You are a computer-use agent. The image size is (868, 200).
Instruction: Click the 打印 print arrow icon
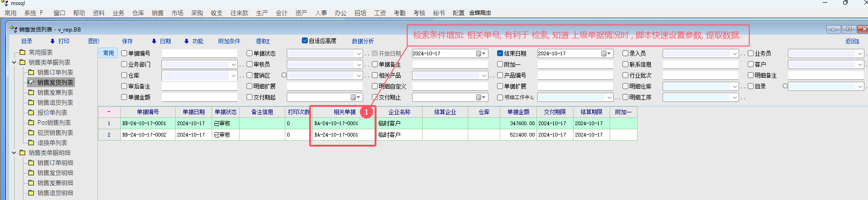pyautogui.click(x=53, y=41)
